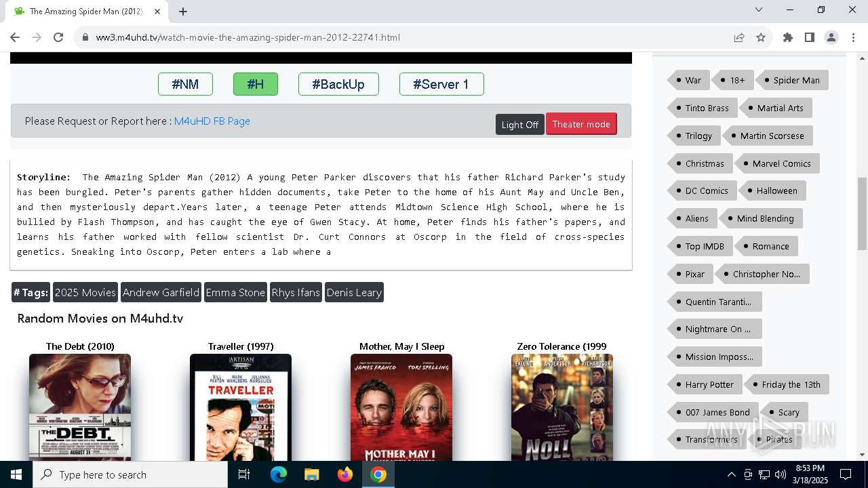
Task: Select the Aliens tag
Action: pos(692,218)
